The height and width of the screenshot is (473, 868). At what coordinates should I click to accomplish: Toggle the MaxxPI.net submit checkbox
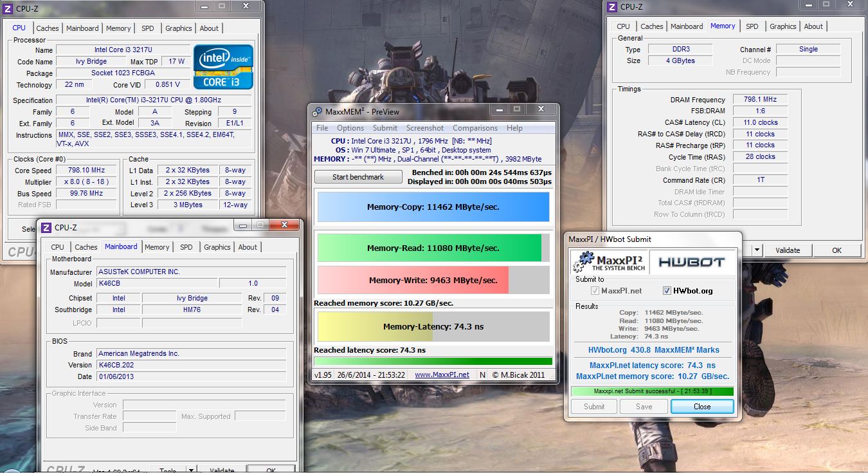click(595, 291)
